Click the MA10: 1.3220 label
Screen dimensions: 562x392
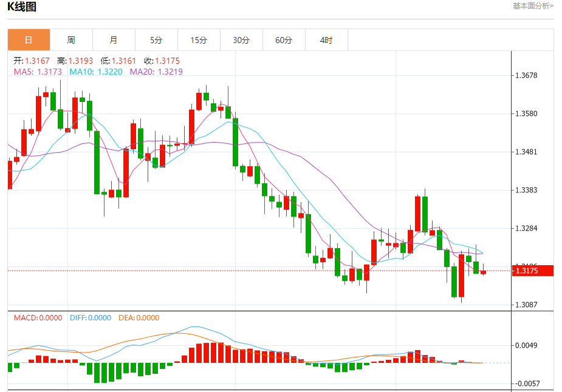click(96, 72)
